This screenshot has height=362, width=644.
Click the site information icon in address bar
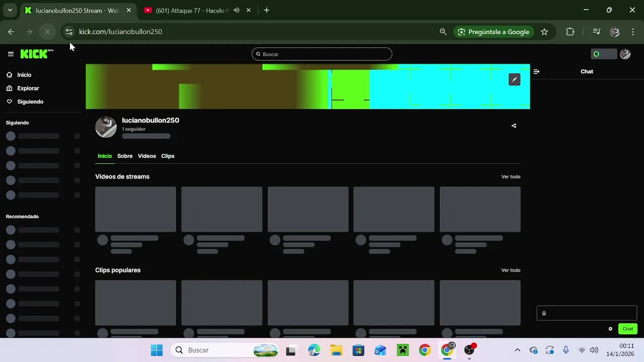click(69, 32)
